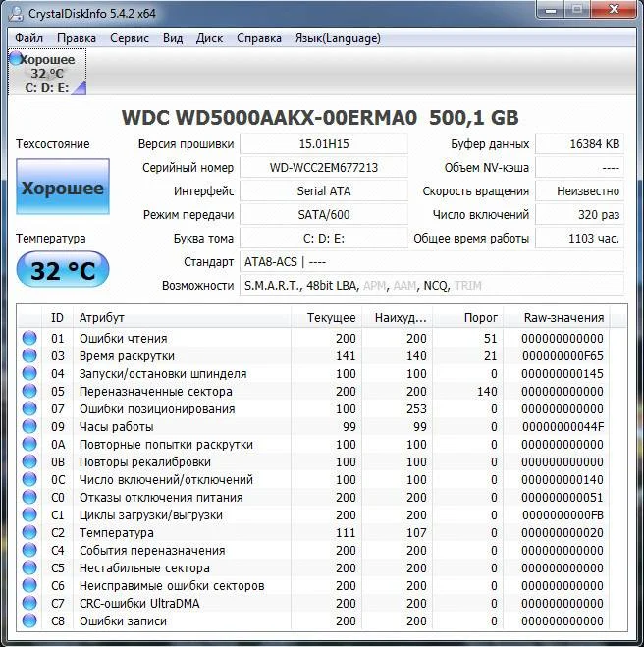This screenshot has width=644, height=647.
Task: Click the transfer mode field SATA/600
Action: 324,215
